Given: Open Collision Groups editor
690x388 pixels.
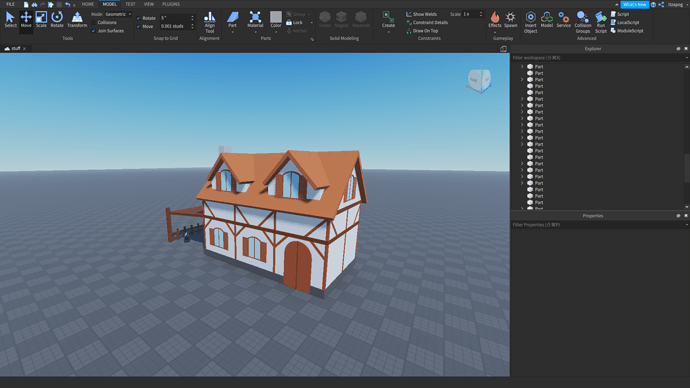Looking at the screenshot, I should click(583, 22).
